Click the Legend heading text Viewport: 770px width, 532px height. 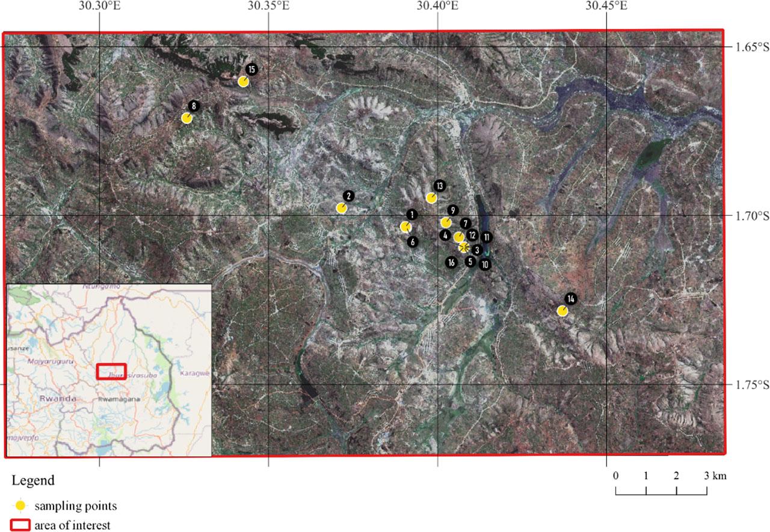pos(33,480)
